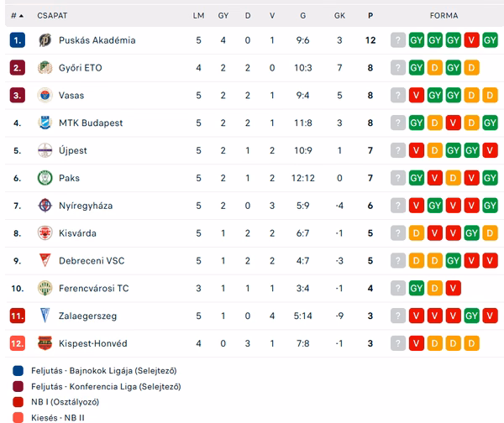The height and width of the screenshot is (423, 504).
Task: Open the Nyíregyháza team page link
Action: 86,206
